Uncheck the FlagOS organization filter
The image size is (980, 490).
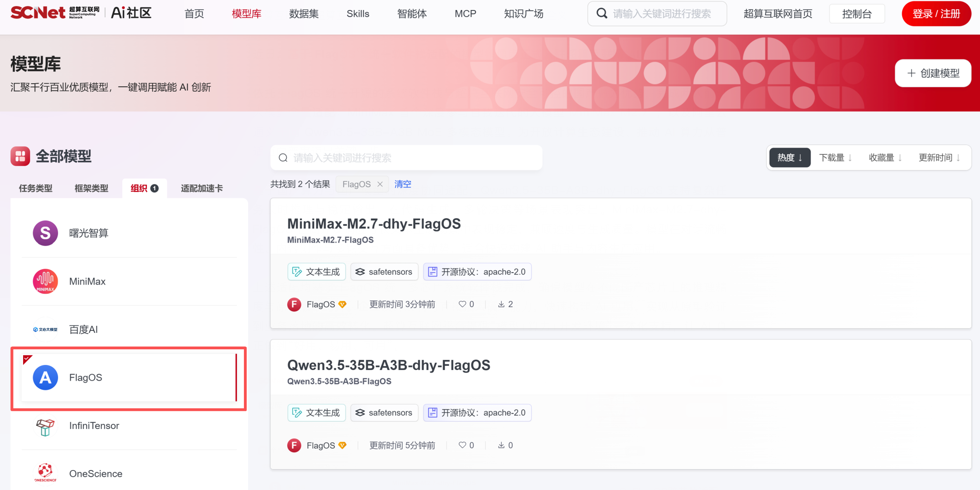tap(129, 377)
